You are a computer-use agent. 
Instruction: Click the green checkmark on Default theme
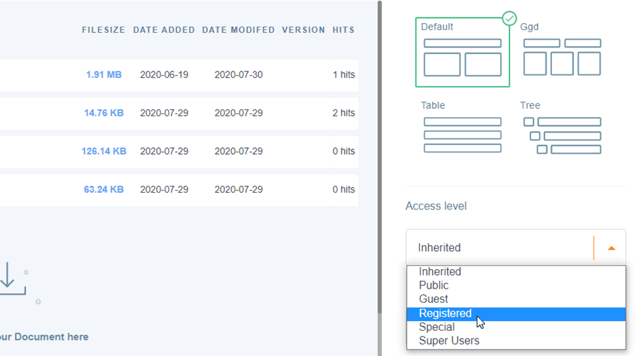pyautogui.click(x=510, y=18)
